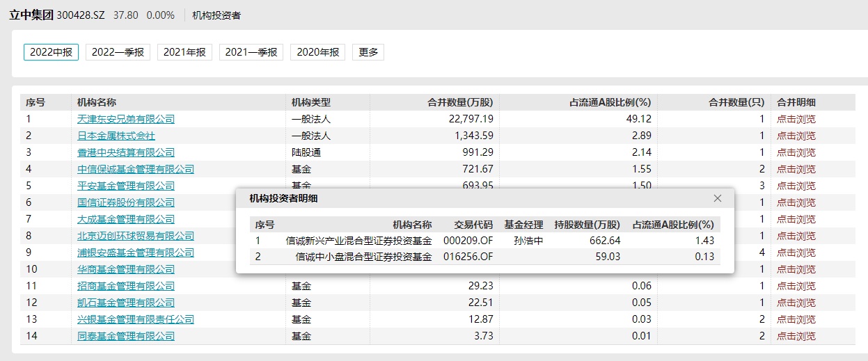The width and height of the screenshot is (868, 361).
Task: Click the 基金经理 popup column header
Action: [523, 225]
